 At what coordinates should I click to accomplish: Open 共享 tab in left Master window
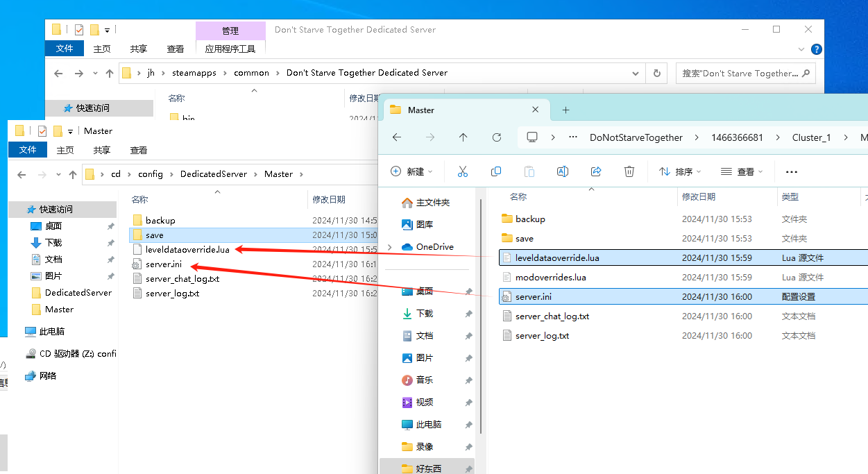(x=102, y=150)
